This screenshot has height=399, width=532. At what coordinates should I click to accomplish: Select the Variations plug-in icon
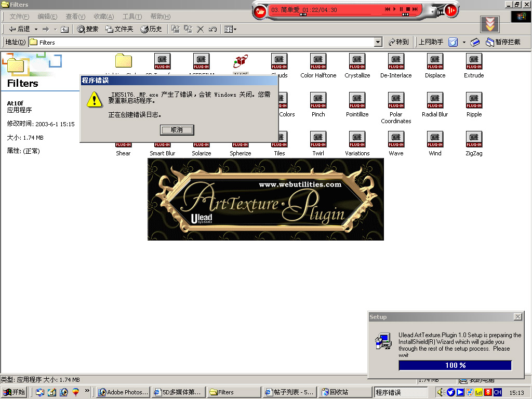(x=357, y=140)
